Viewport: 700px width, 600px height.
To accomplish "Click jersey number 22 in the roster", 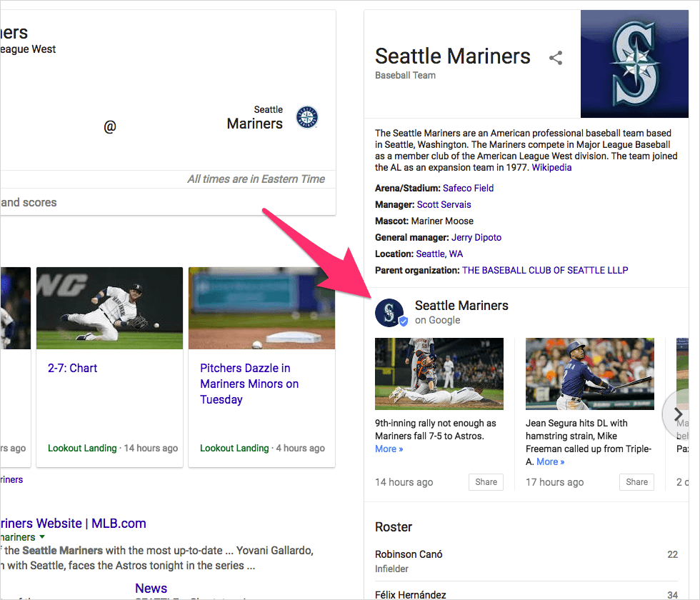I will [x=672, y=554].
